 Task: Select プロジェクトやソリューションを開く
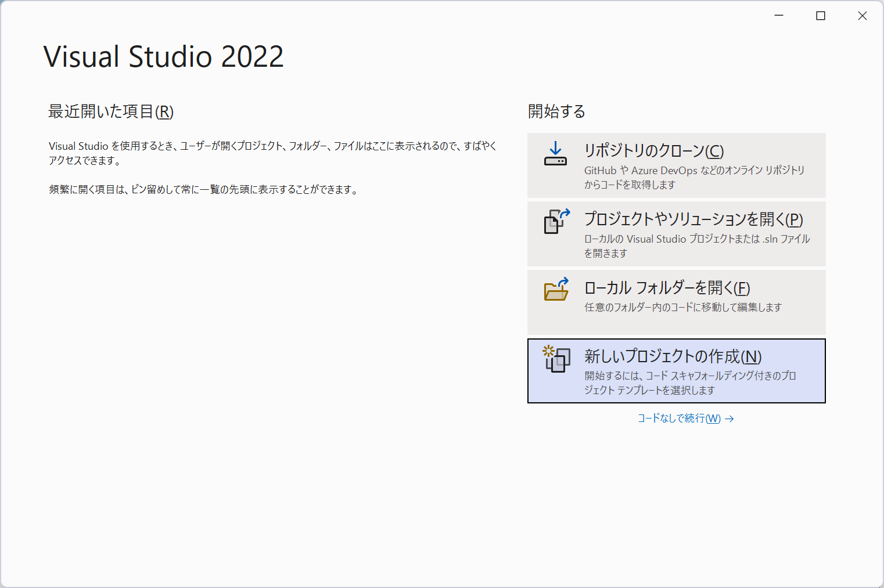[677, 234]
